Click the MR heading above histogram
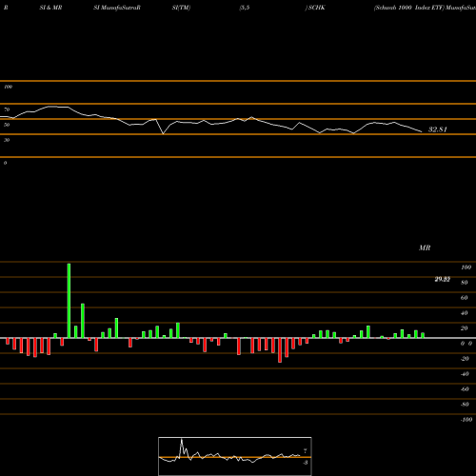Image resolution: width=476 pixels, height=476 pixels. 425,248
